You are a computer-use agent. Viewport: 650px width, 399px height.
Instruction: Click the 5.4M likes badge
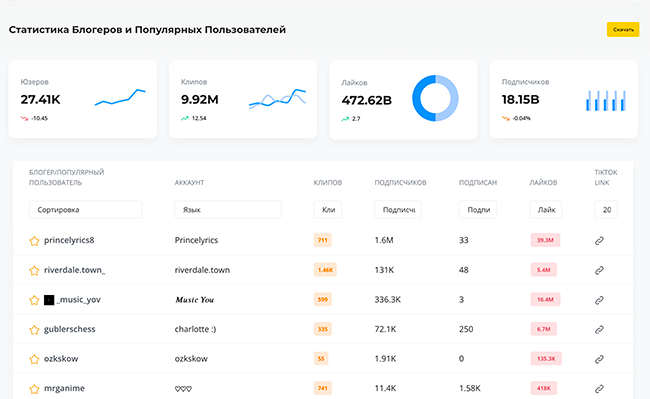point(543,270)
